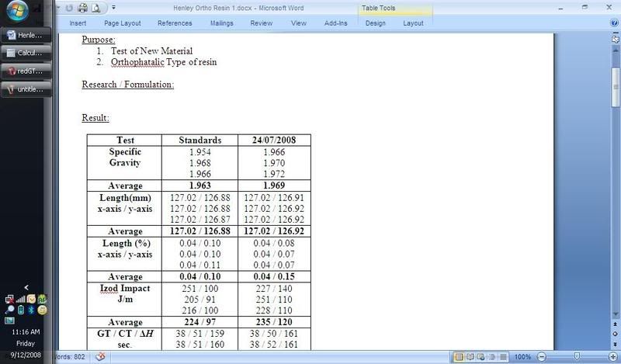
Task: Click the zoom out minus button
Action: [543, 356]
